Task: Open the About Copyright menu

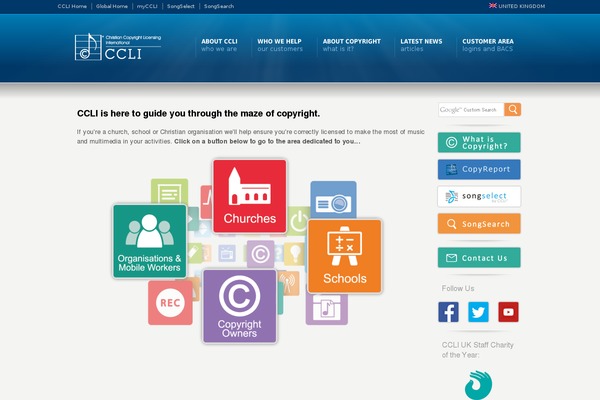Action: click(x=351, y=45)
